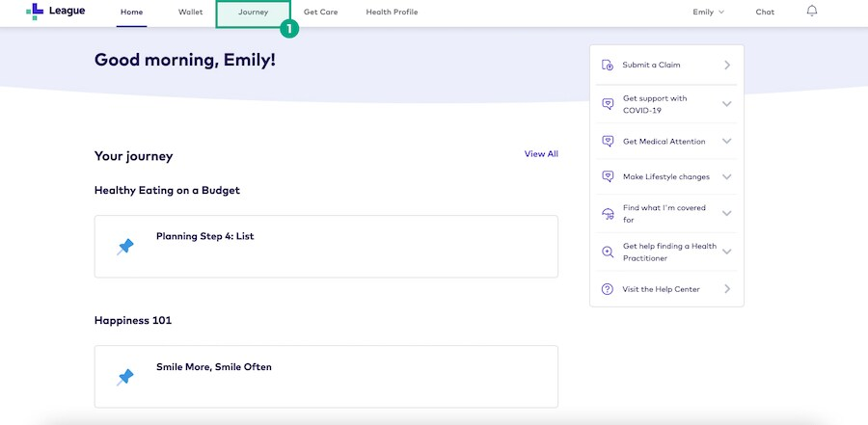Click the umbrella coverage icon
This screenshot has width=868, height=425.
tap(608, 214)
